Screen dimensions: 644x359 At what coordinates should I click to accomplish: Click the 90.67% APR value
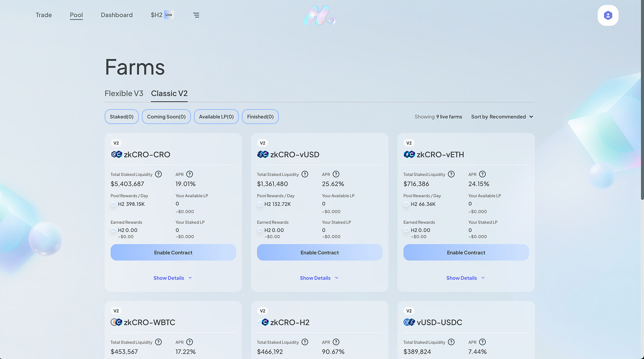333,352
